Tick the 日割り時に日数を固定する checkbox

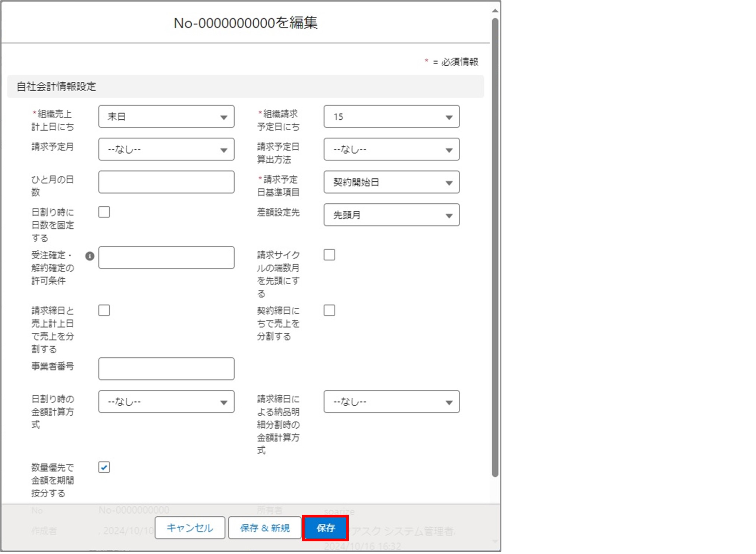[x=104, y=212]
